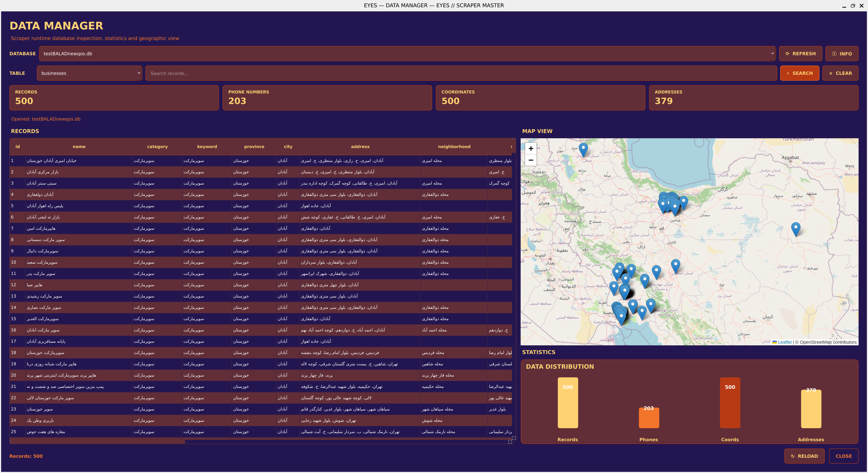Image resolution: width=868 pixels, height=473 pixels.
Task: Open the Leaflet link on the map
Action: point(784,342)
